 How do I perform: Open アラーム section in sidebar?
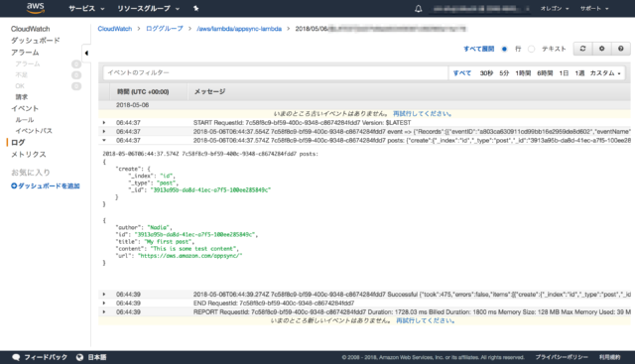tap(25, 53)
